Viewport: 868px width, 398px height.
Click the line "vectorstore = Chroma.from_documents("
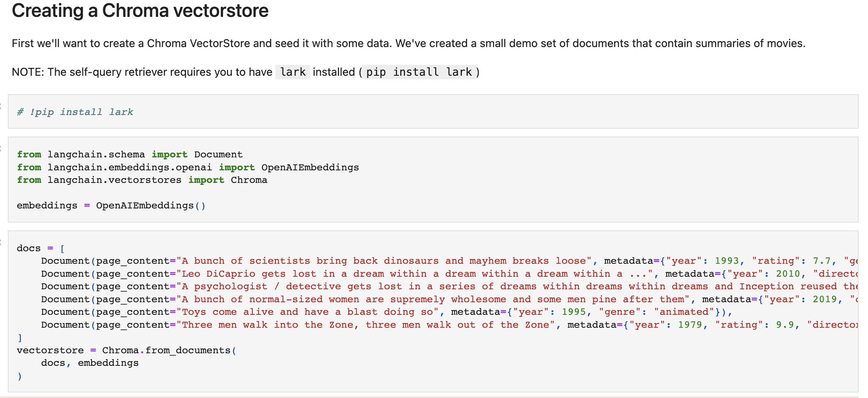(x=126, y=351)
